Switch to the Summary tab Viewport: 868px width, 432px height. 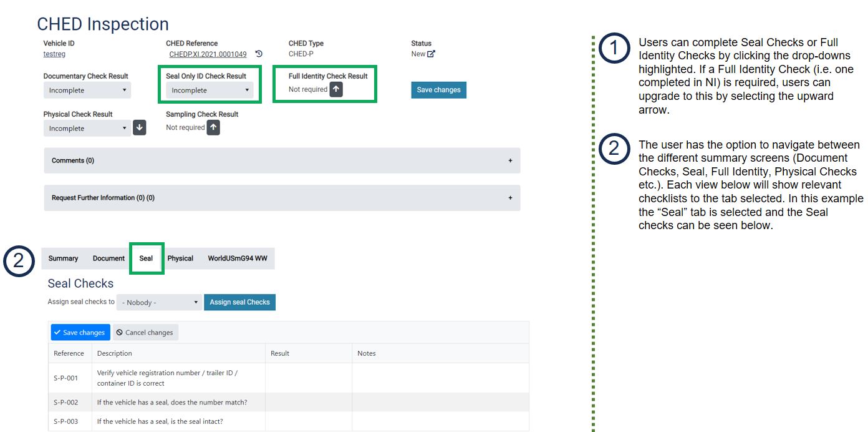(64, 258)
